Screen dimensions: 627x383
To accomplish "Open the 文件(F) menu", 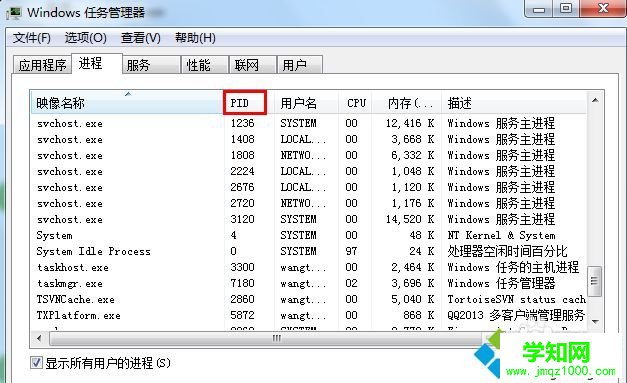I will [32, 38].
